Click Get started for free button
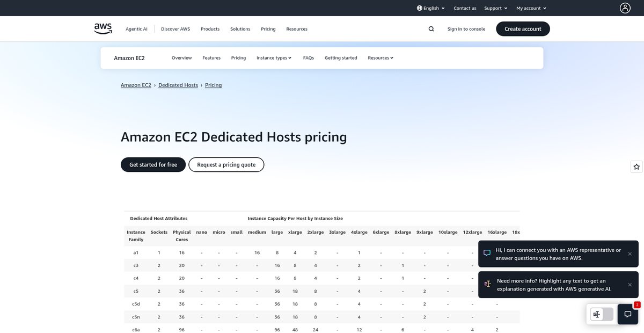This screenshot has height=333, width=644. tap(153, 165)
